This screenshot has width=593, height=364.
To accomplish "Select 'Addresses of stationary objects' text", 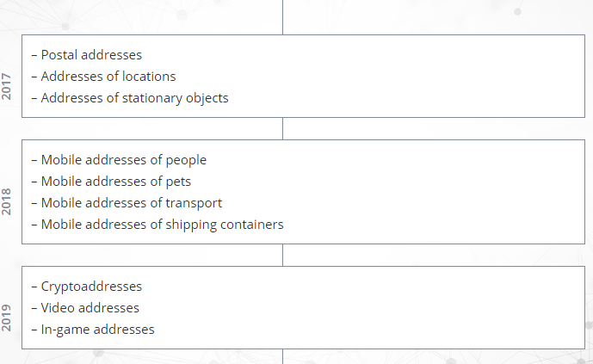I will click(x=134, y=98).
